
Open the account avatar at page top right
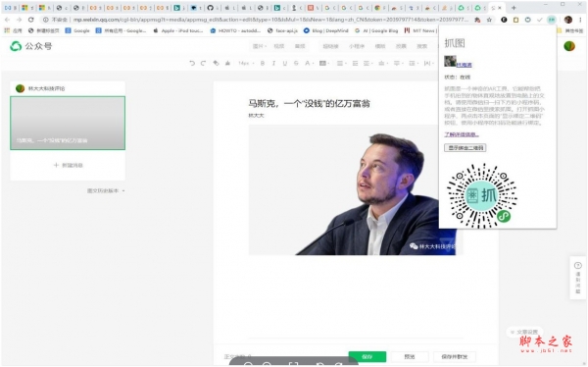(x=569, y=46)
